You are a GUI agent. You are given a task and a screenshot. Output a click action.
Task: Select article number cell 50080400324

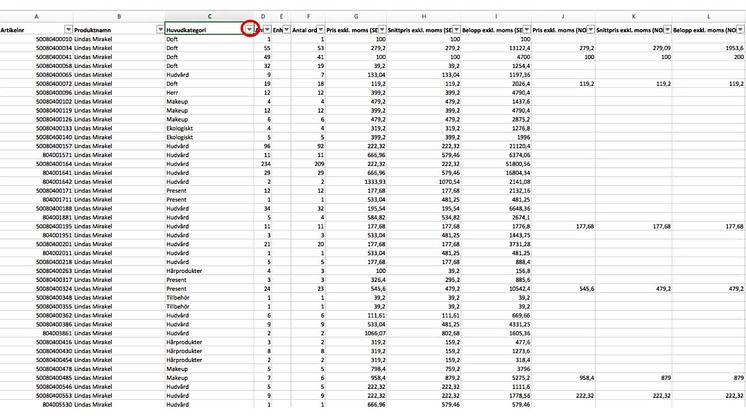37,289
